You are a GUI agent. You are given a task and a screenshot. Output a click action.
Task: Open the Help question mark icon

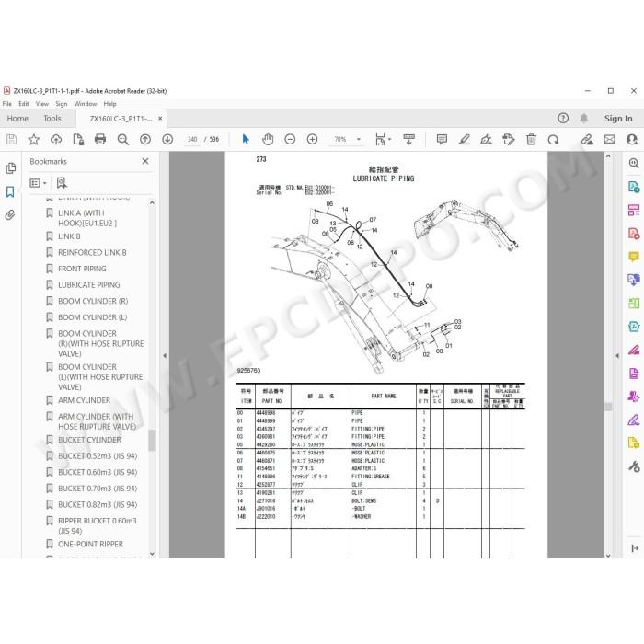563,119
